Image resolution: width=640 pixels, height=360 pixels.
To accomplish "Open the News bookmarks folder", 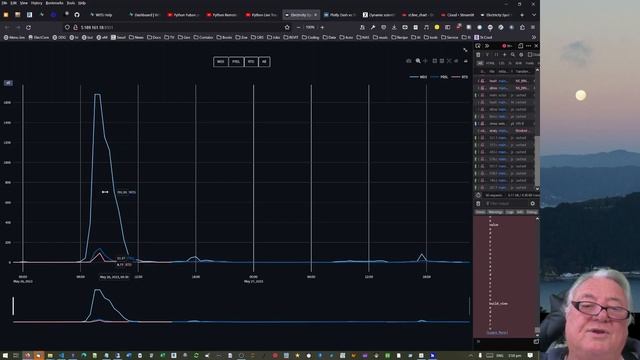I will click(136, 37).
